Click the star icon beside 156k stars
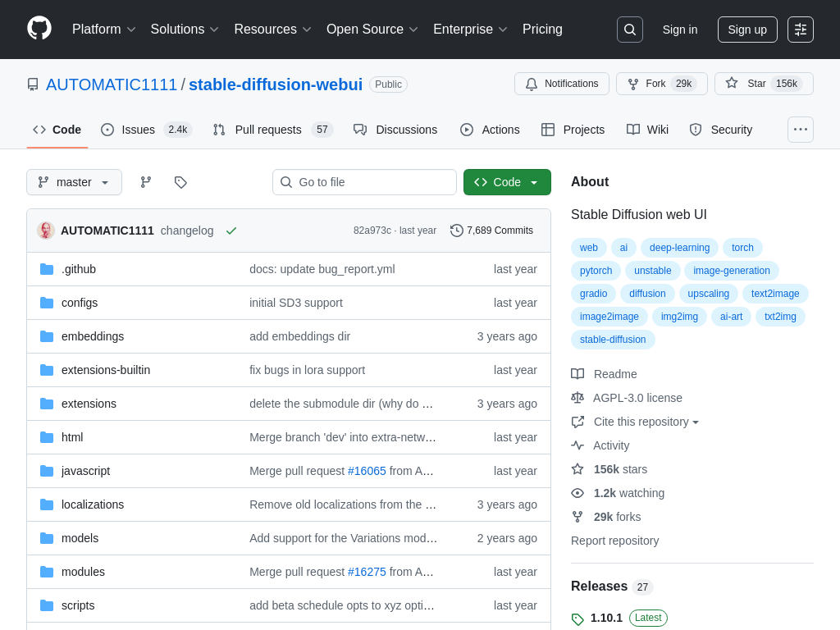The image size is (840, 630). (577, 469)
